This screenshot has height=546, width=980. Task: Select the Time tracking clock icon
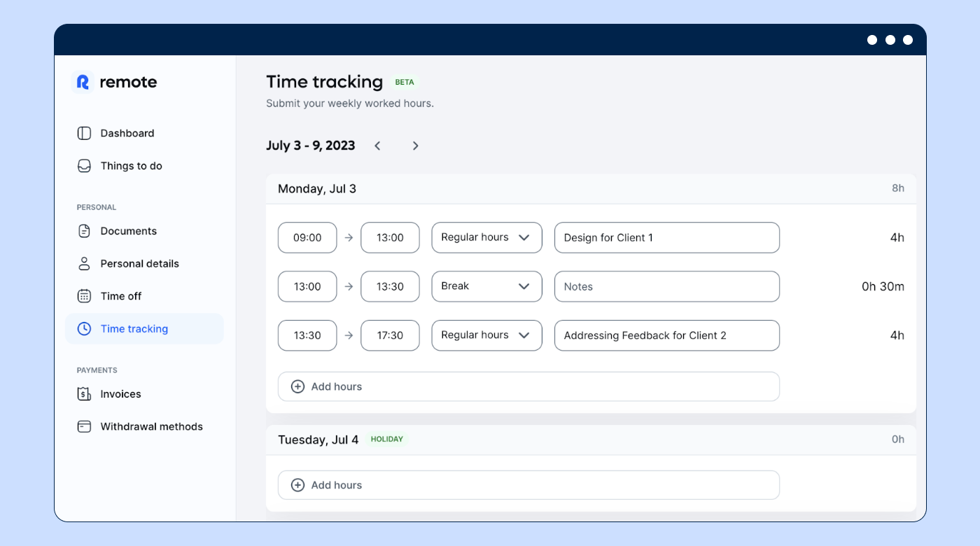[x=84, y=328]
